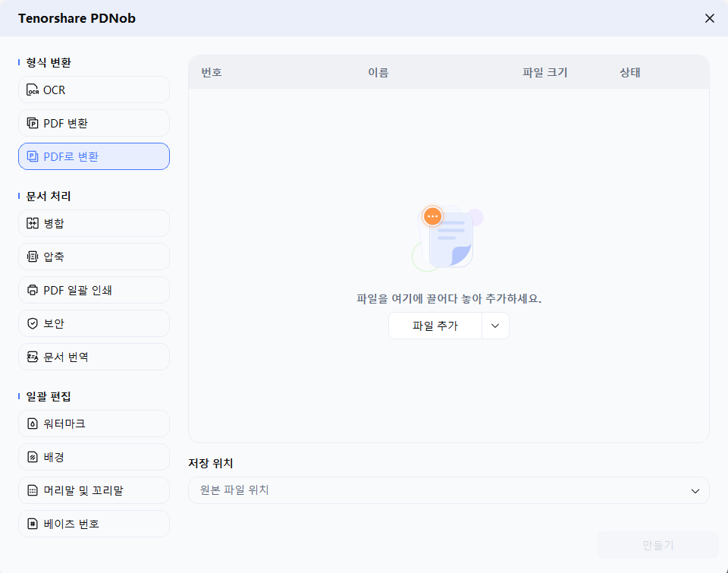Click the 번호 column header
The image size is (728, 573).
pyautogui.click(x=212, y=73)
